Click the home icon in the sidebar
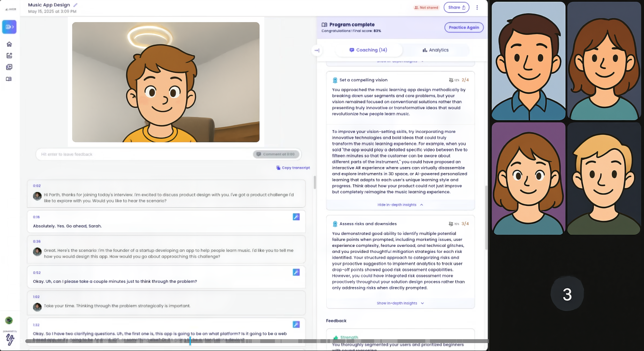 [x=9, y=44]
